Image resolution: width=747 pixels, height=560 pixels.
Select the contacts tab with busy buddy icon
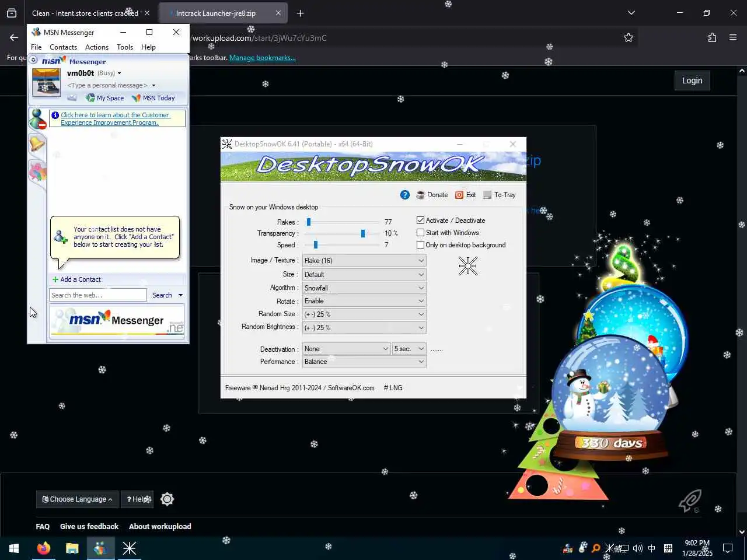click(x=37, y=119)
